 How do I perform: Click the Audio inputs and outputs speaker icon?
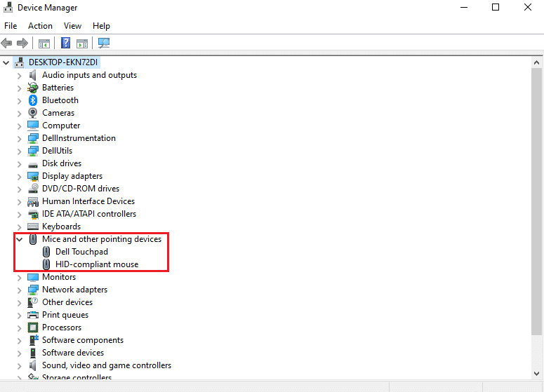pos(33,75)
